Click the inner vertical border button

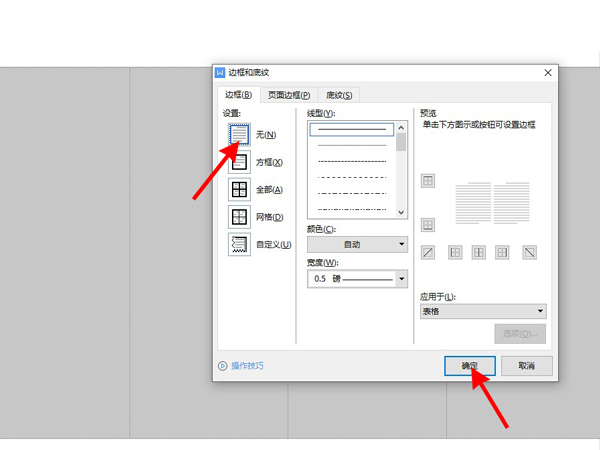[x=478, y=253]
